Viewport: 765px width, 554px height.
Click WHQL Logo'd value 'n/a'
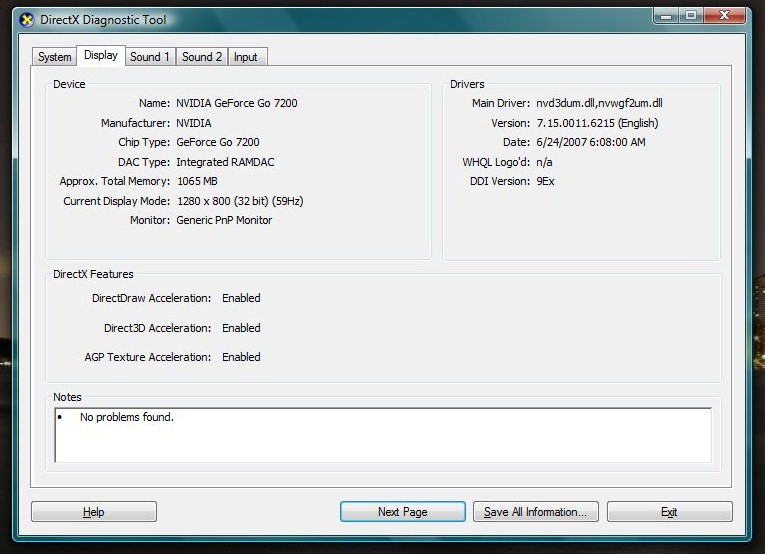[544, 162]
